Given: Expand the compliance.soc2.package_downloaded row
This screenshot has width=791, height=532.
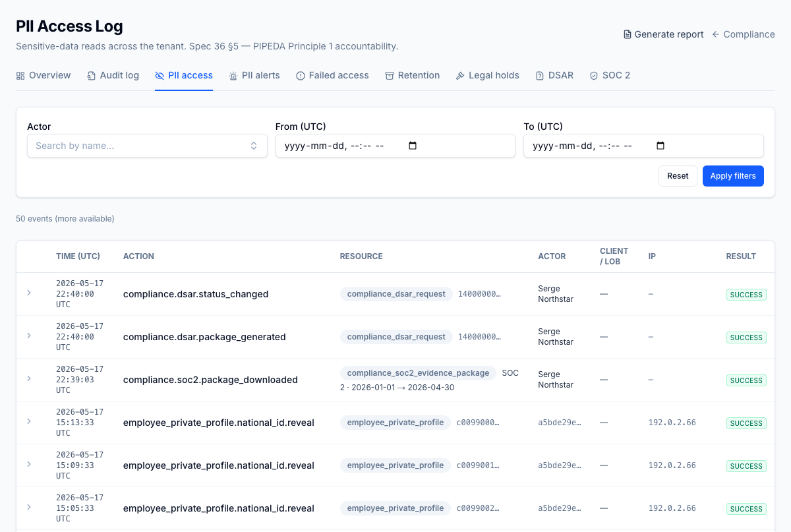Looking at the screenshot, I should (29, 378).
